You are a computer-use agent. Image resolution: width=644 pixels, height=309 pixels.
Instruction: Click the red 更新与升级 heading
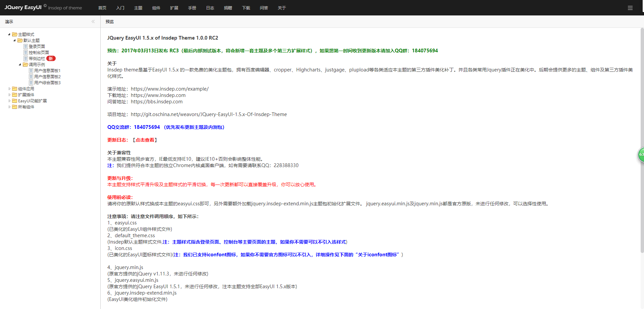[x=120, y=178]
